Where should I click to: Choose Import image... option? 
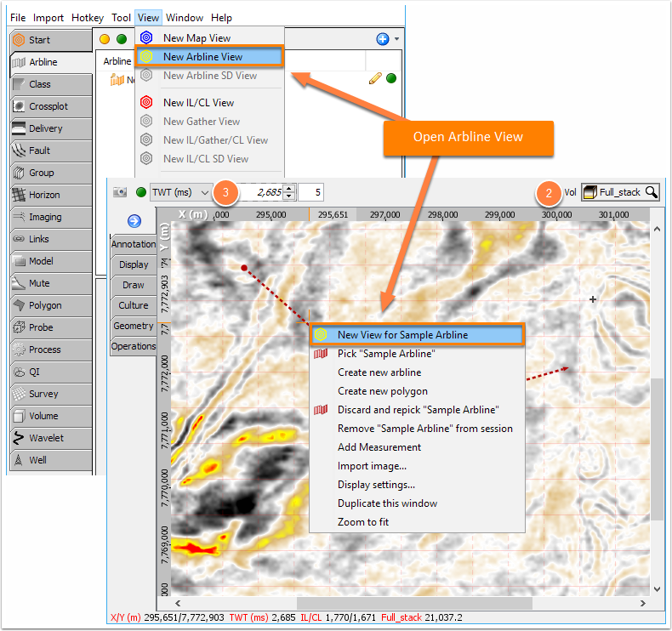[x=417, y=466]
